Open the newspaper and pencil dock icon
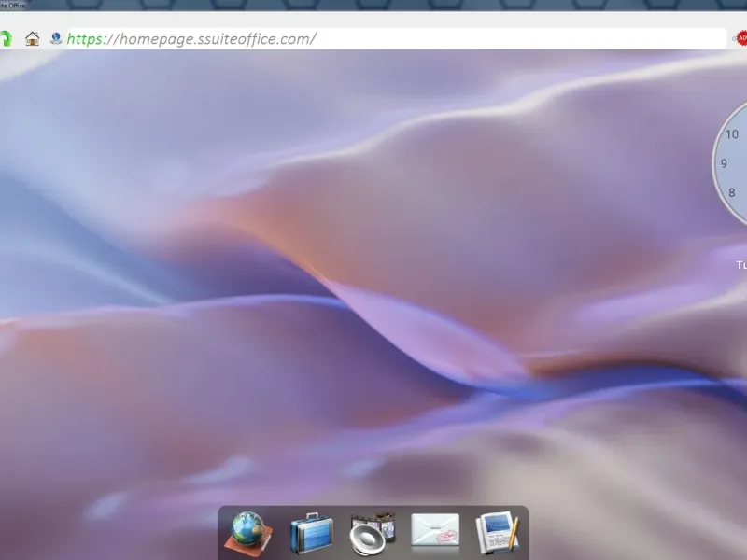Viewport: 747px width, 560px height. 497,533
